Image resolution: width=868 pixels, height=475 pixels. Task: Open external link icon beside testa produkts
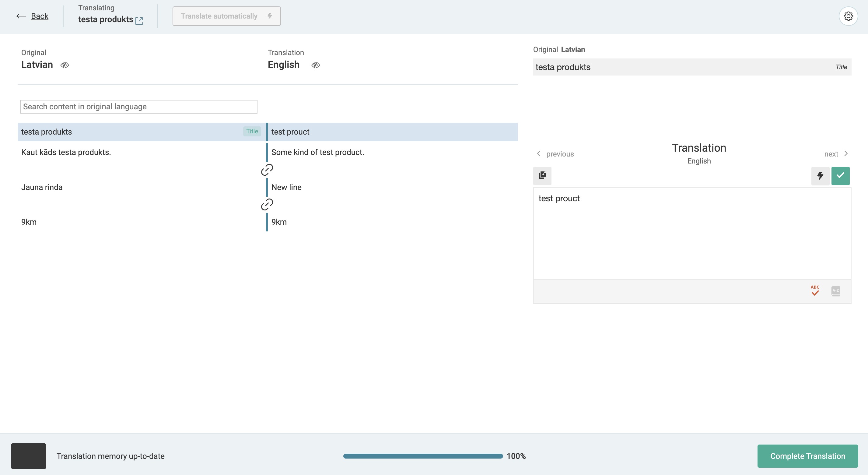click(139, 21)
